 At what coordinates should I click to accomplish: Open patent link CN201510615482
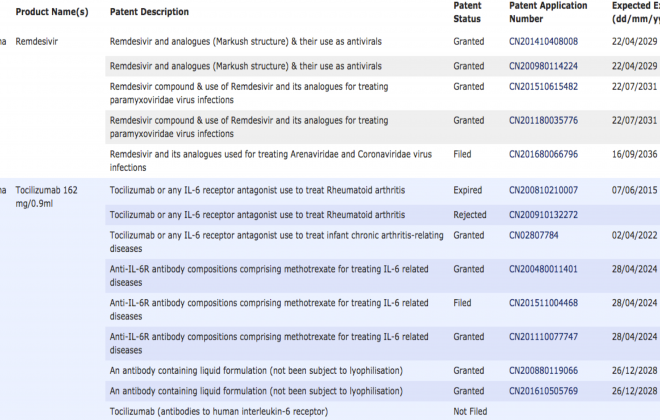point(543,87)
